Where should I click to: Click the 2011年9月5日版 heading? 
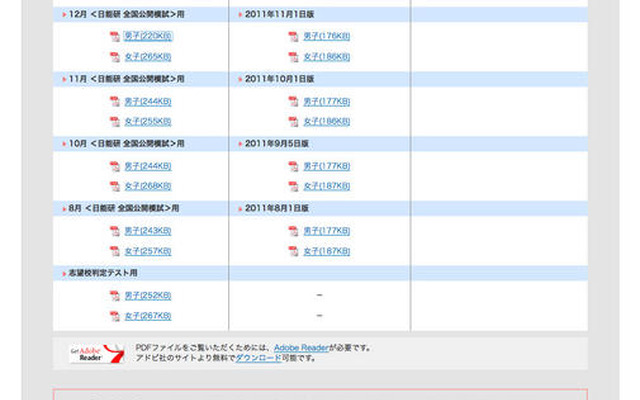tap(277, 144)
